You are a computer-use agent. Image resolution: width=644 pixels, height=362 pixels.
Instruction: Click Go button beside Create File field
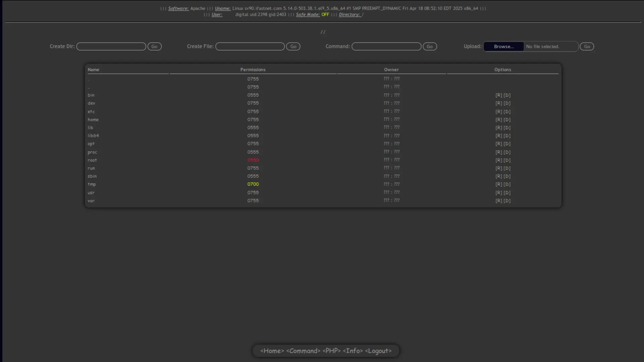[x=293, y=46]
